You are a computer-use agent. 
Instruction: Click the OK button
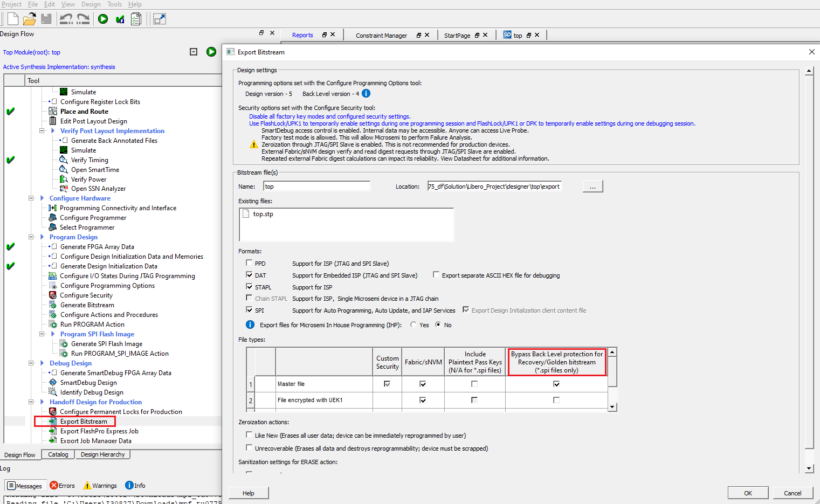[x=748, y=493]
